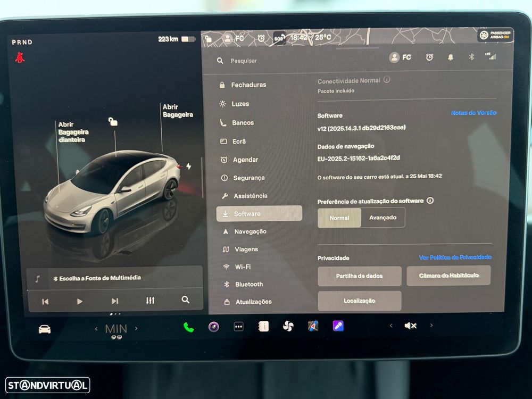
Task: Tap the alarm clock icon in settings header
Action: pos(429,57)
